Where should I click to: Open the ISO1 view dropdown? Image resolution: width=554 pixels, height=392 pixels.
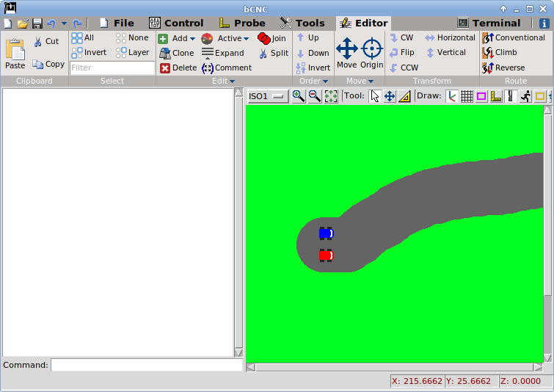(x=269, y=96)
